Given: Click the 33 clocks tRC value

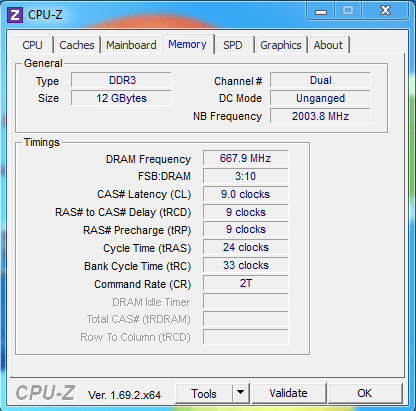Looking at the screenshot, I should point(246,265).
